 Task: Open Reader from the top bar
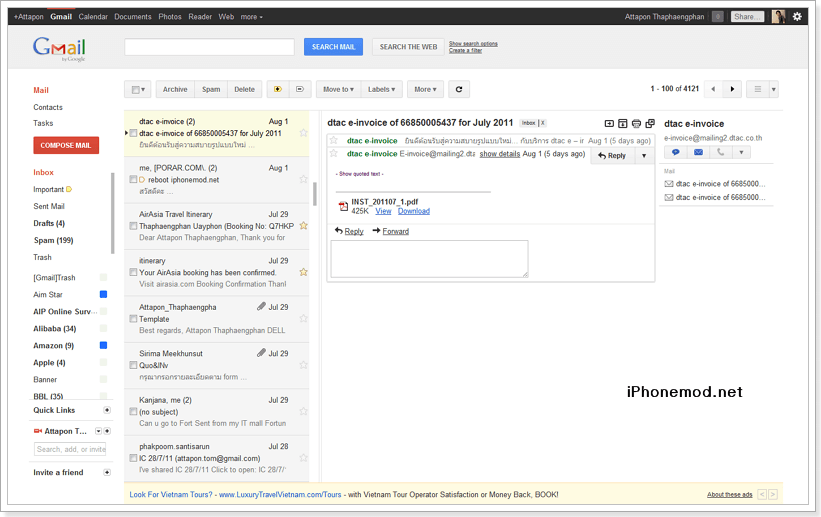click(200, 17)
